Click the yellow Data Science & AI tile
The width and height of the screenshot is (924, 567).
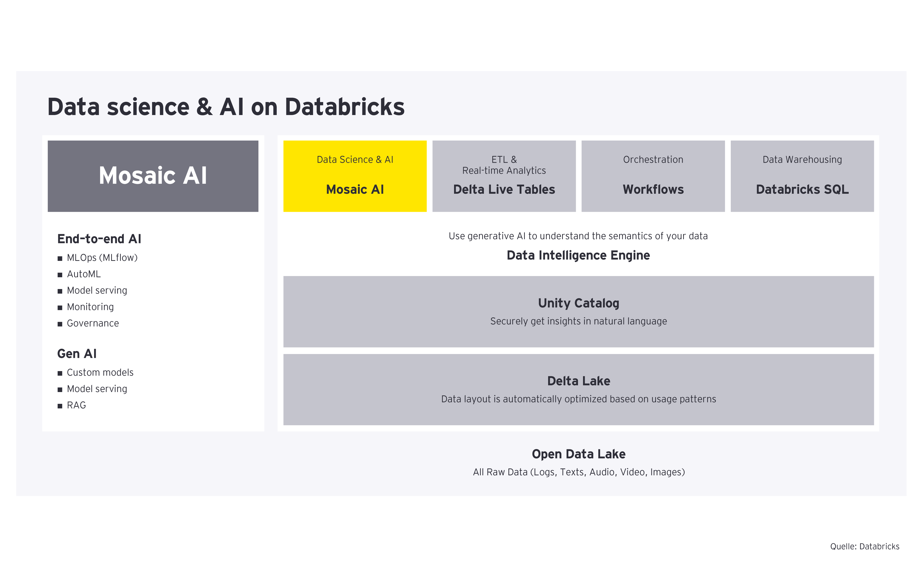click(355, 176)
